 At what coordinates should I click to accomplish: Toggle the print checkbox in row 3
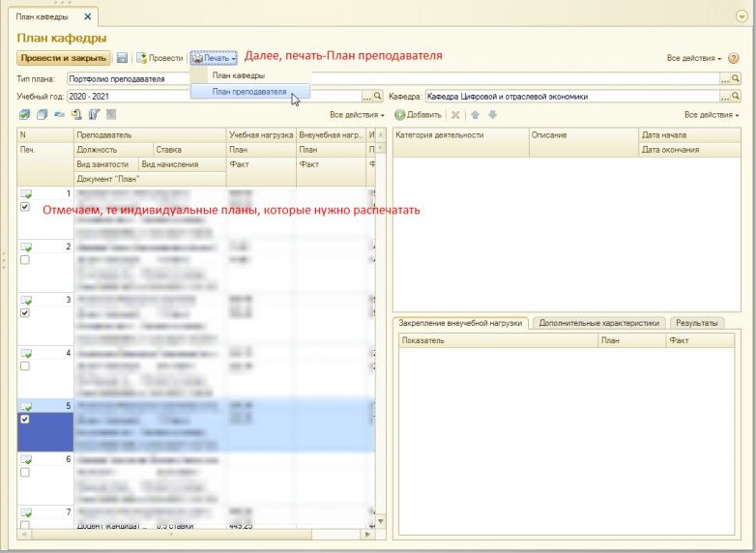(25, 313)
